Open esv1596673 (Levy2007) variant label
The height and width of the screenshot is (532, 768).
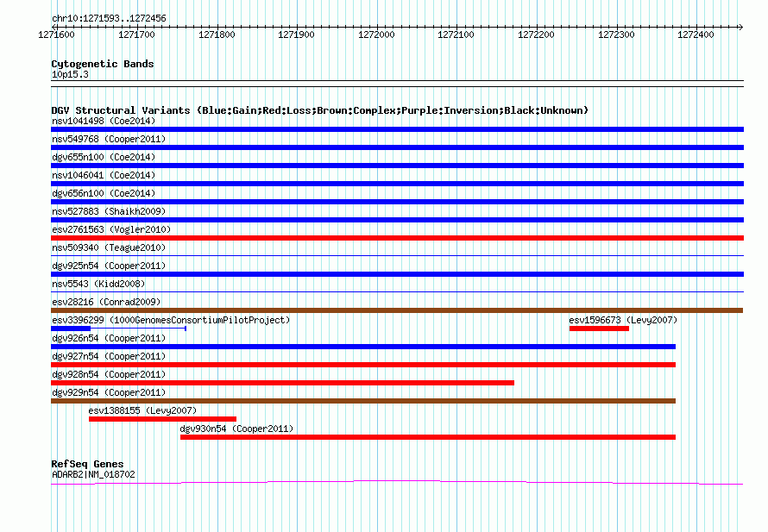(623, 320)
